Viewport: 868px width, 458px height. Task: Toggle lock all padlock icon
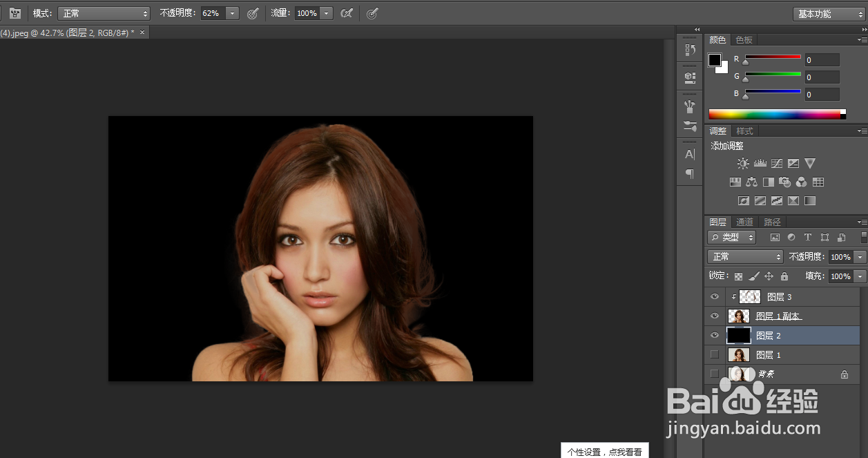click(784, 276)
